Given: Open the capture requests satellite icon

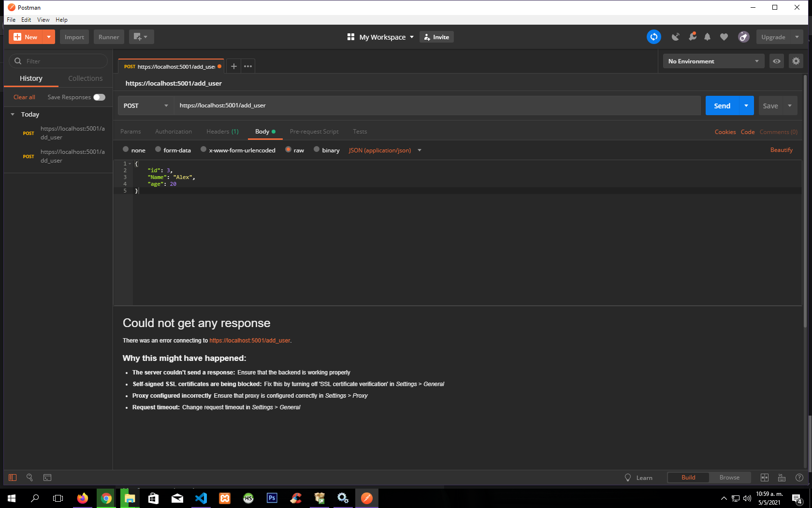Looking at the screenshot, I should click(x=675, y=37).
